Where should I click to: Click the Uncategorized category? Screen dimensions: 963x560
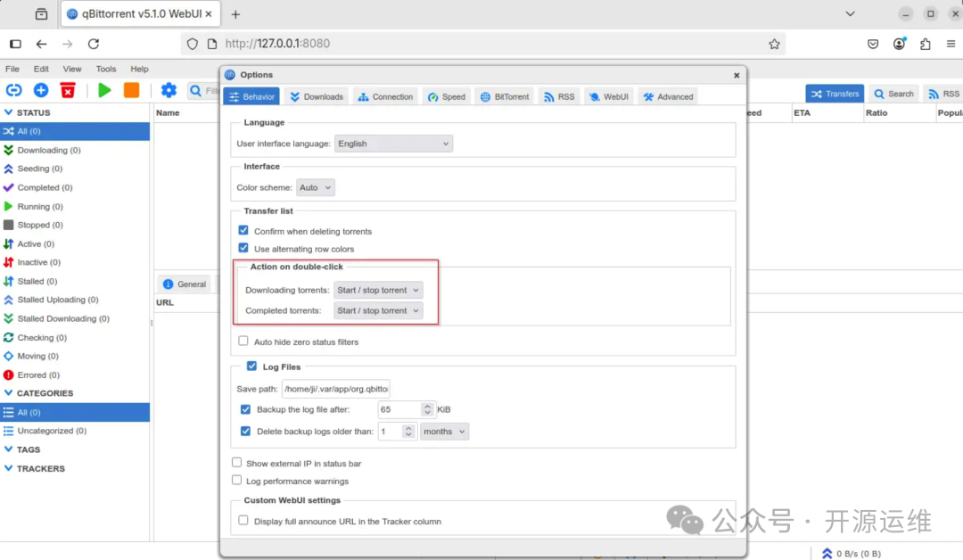53,431
